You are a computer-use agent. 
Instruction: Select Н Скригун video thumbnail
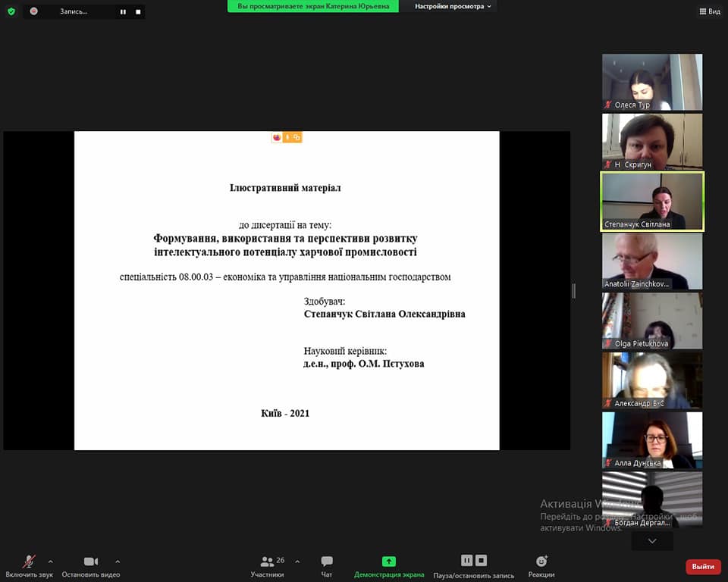point(652,142)
